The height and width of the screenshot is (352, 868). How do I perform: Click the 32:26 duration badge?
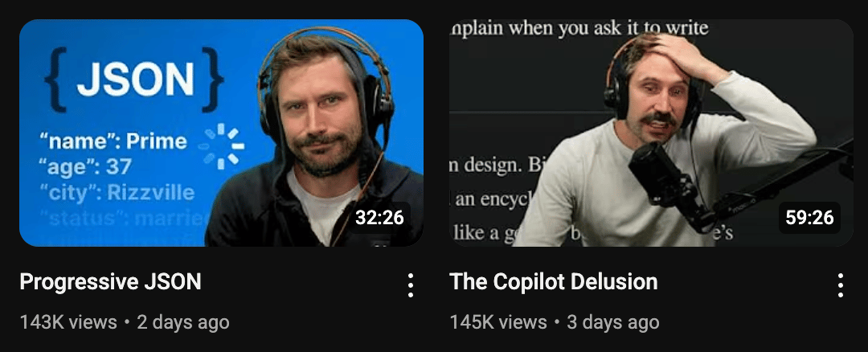click(379, 218)
